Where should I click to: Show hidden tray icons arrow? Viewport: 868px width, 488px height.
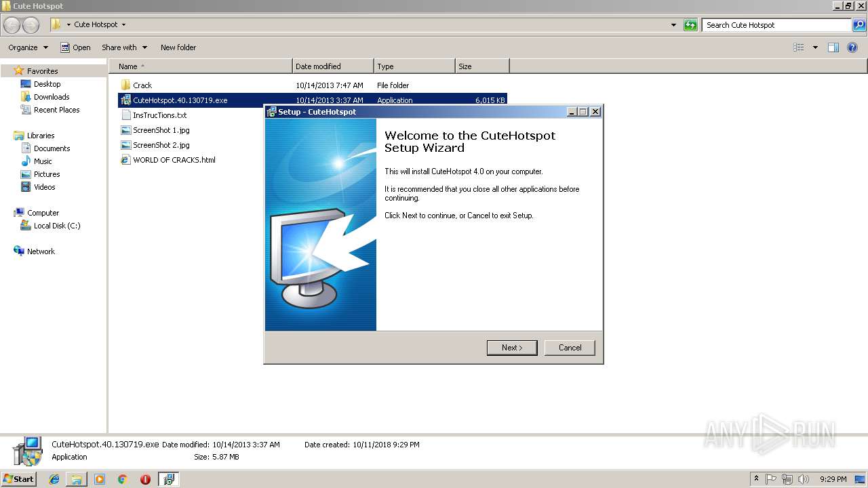coord(756,479)
